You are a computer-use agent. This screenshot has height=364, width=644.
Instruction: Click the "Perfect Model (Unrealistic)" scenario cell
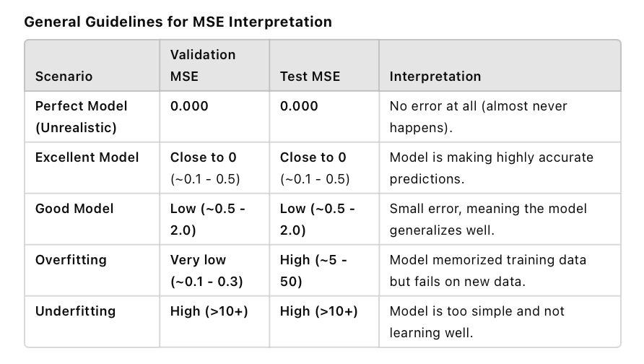tap(81, 116)
